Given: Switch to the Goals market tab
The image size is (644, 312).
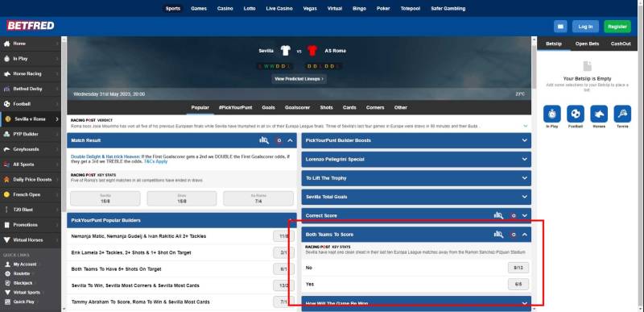Looking at the screenshot, I should pyautogui.click(x=268, y=107).
